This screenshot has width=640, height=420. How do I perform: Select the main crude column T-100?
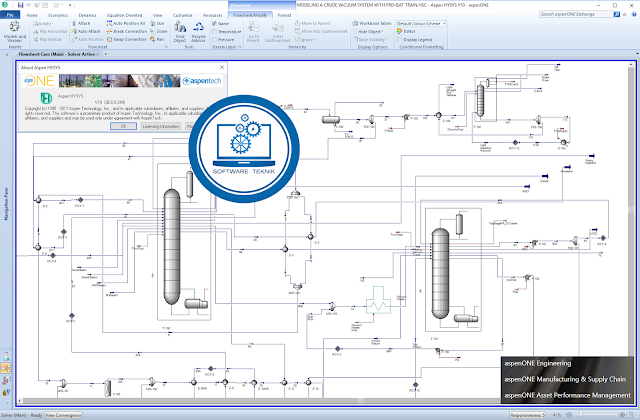(x=172, y=247)
